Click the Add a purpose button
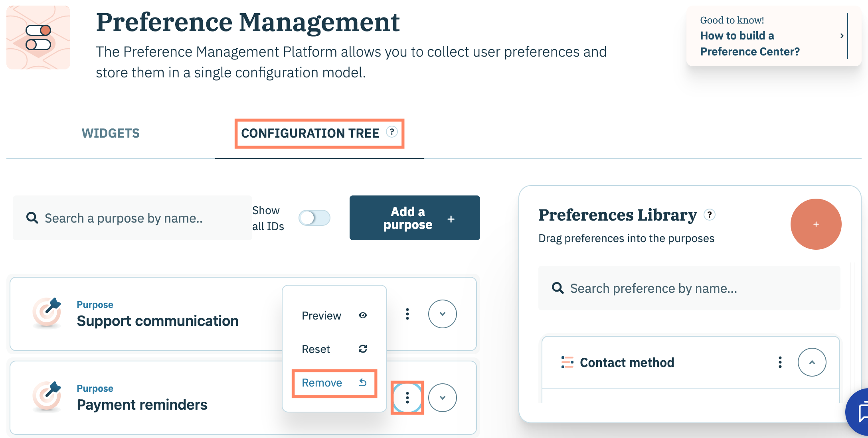Viewport: 868px width, 438px height. [x=415, y=218]
